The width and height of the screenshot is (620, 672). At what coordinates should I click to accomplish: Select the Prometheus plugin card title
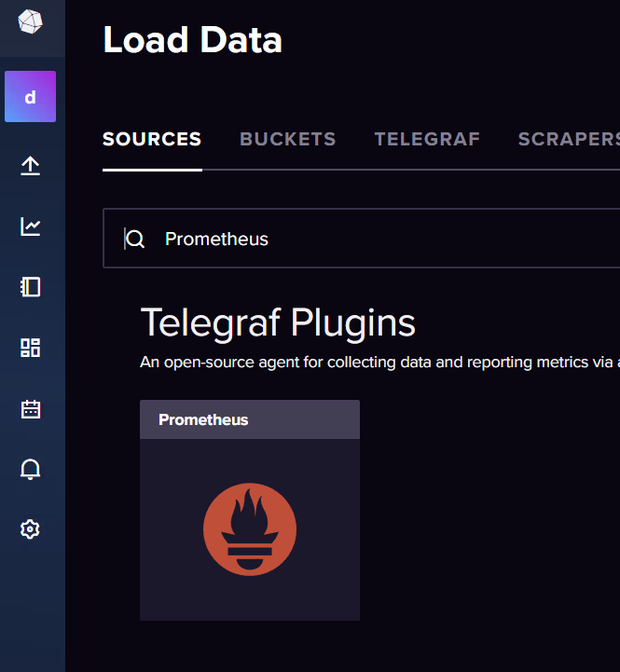pyautogui.click(x=203, y=419)
